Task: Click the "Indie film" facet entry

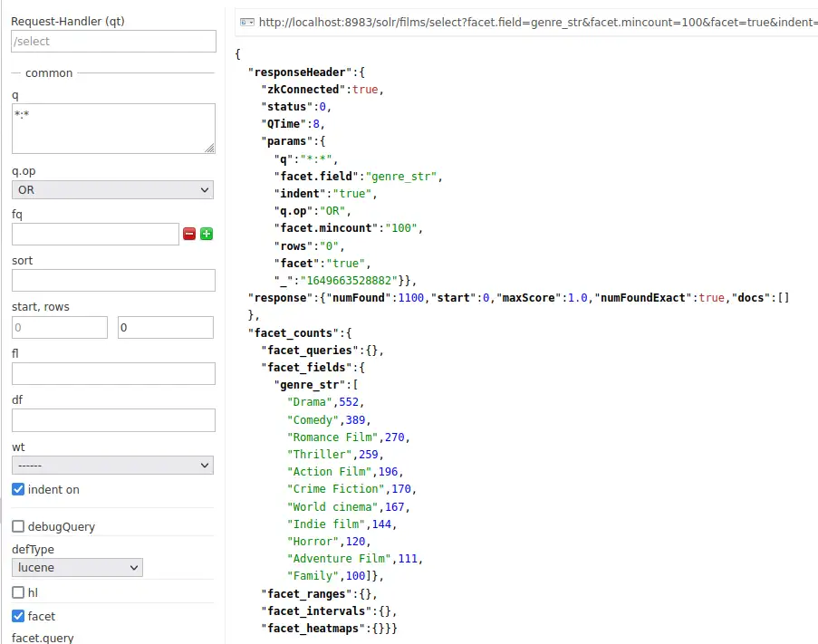Action: tap(342, 524)
